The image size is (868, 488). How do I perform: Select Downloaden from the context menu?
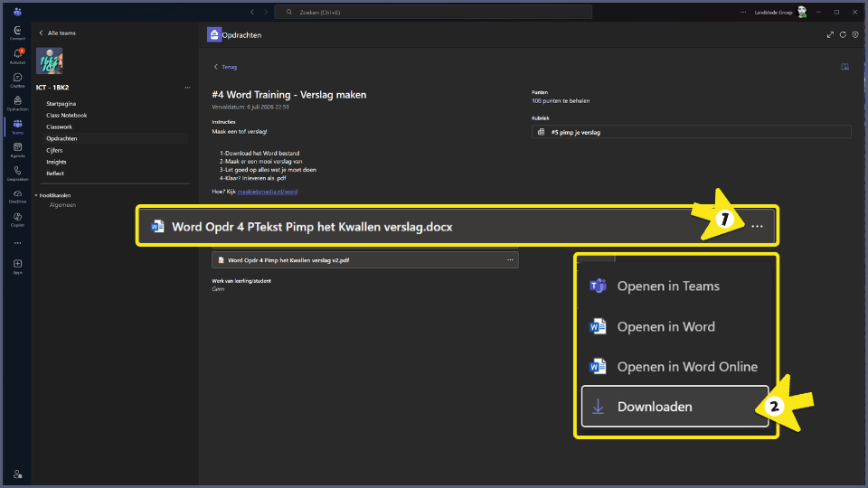click(x=675, y=407)
